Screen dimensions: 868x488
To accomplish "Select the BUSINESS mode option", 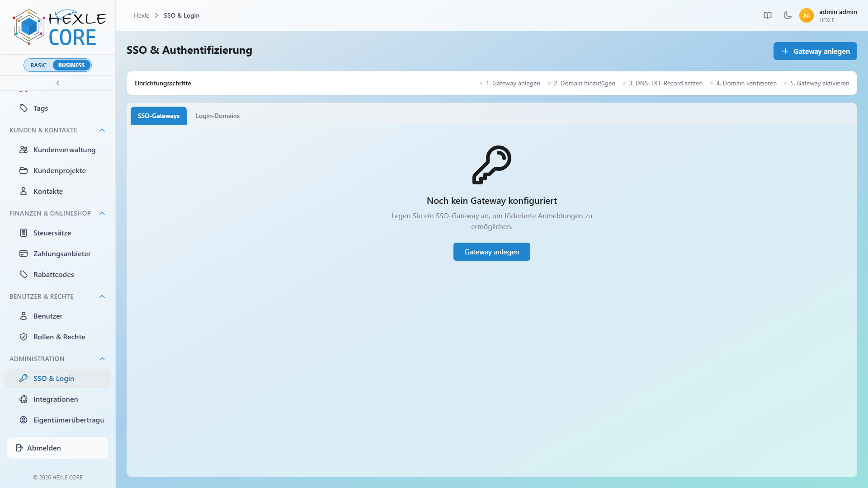I will click(x=71, y=65).
